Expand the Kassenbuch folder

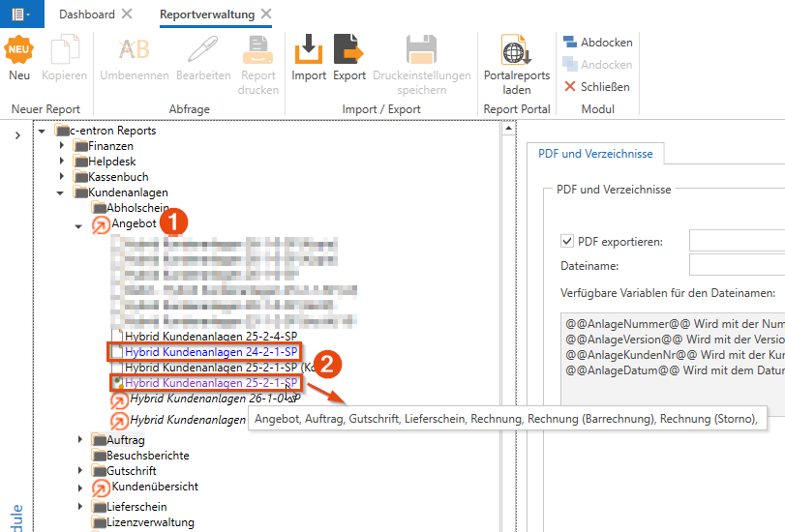point(62,176)
